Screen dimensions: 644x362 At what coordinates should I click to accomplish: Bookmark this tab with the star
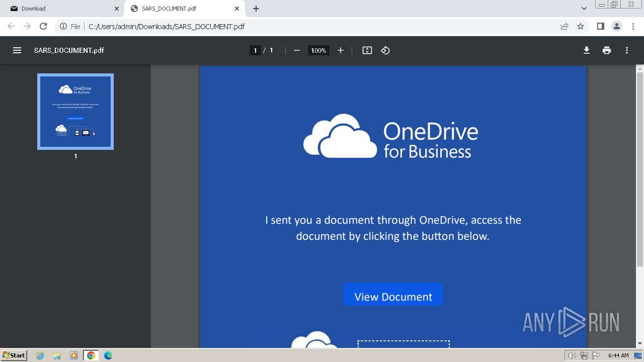pos(581,26)
